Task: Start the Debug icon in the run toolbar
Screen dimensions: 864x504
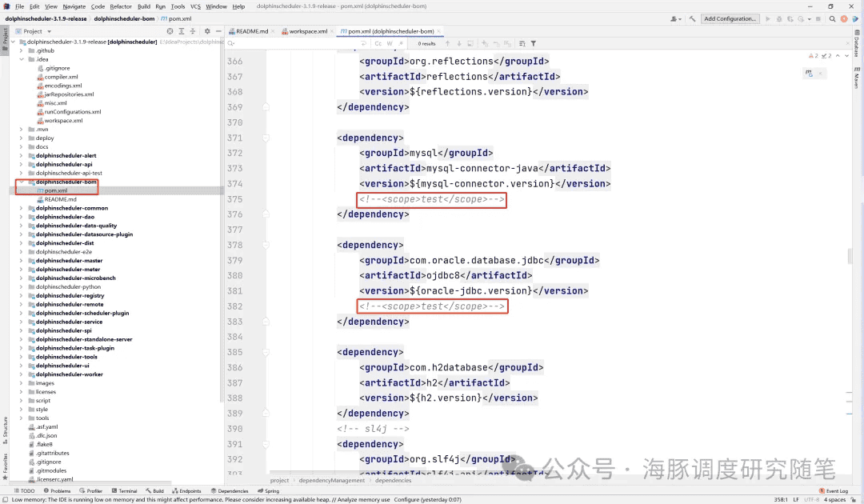Action: [x=779, y=18]
